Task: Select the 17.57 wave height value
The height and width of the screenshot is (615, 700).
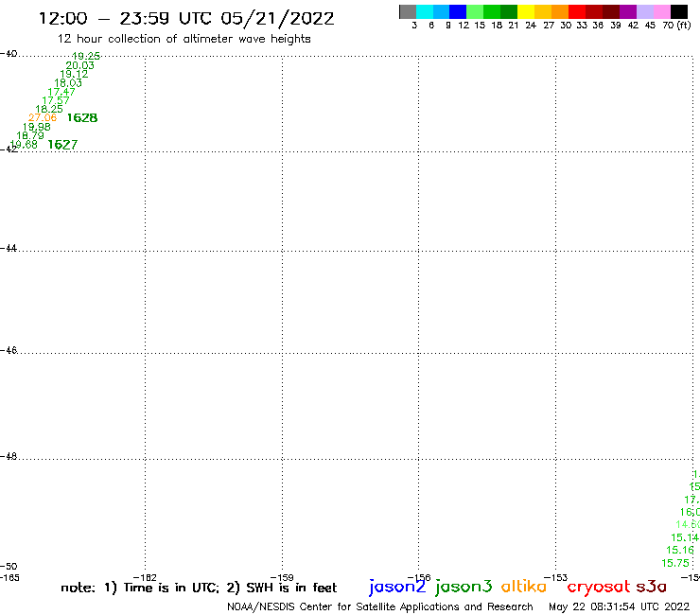Action: [56, 100]
